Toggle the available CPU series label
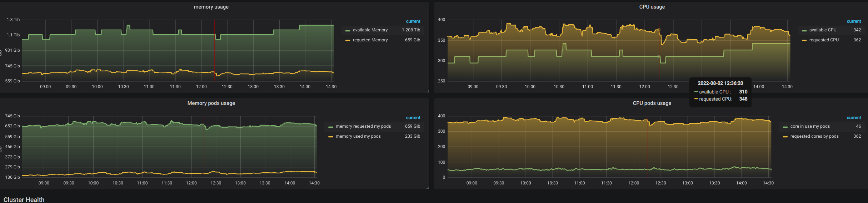The width and height of the screenshot is (868, 203). (x=823, y=30)
